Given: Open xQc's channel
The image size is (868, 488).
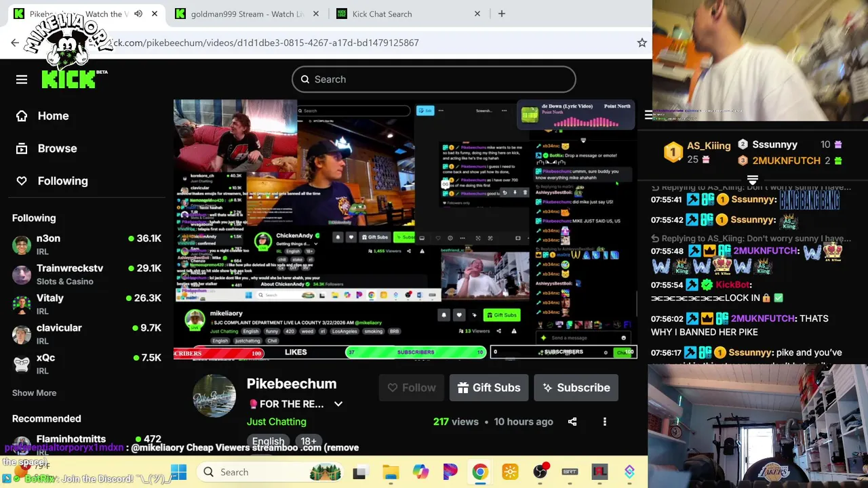Looking at the screenshot, I should pyautogui.click(x=86, y=364).
